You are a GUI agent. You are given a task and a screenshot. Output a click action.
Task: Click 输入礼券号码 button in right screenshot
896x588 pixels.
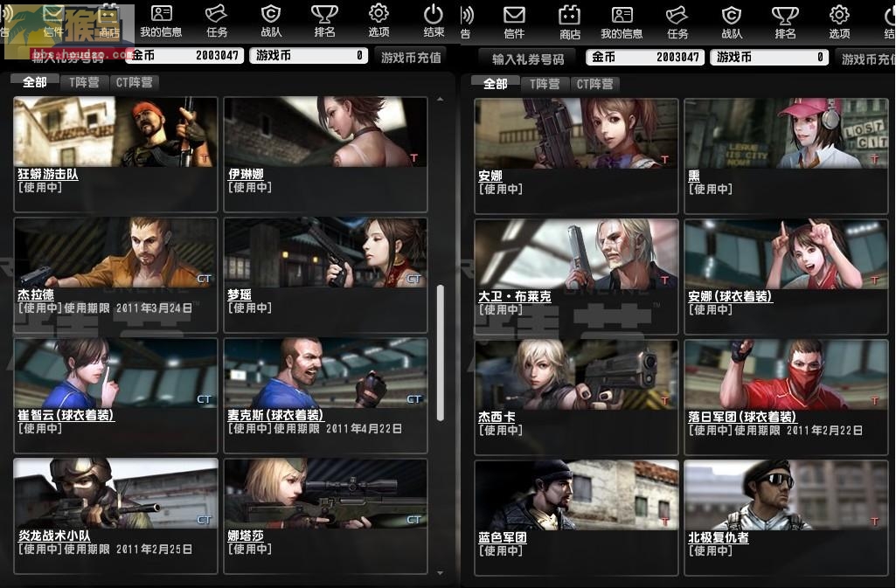528,59
